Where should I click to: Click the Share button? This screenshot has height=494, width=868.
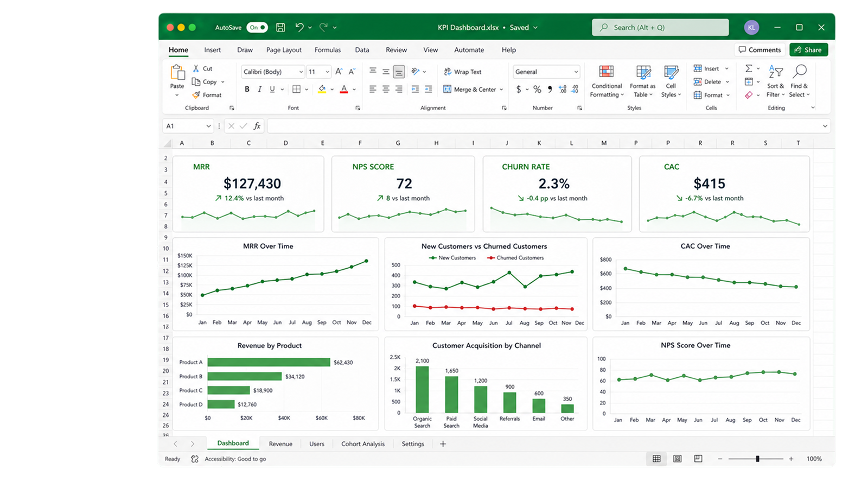click(808, 50)
